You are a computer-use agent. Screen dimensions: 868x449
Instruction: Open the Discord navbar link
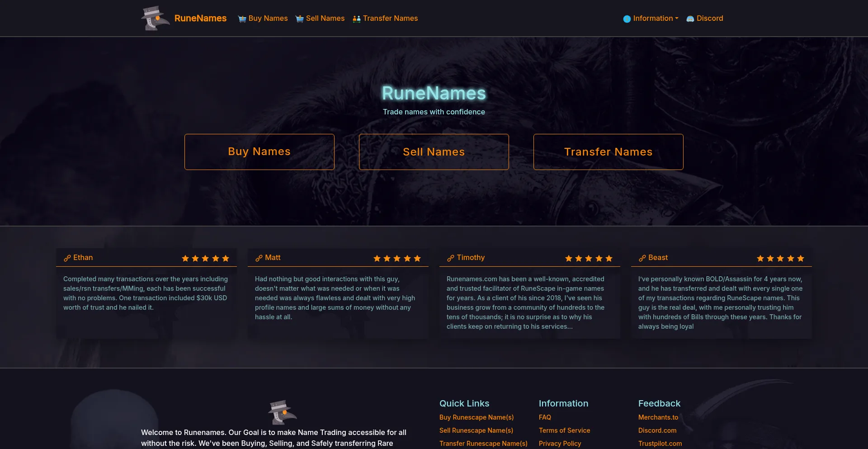710,18
